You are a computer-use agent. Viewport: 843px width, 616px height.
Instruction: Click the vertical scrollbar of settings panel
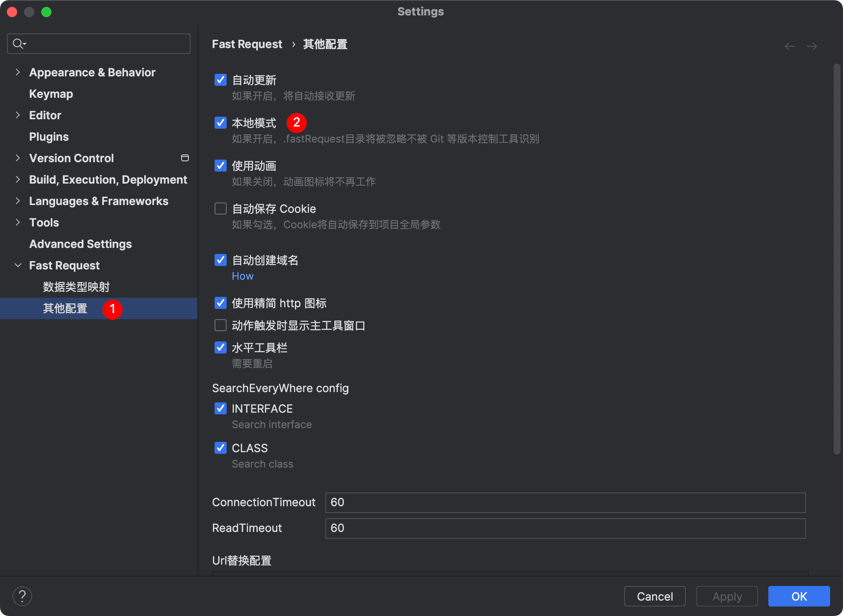[x=837, y=257]
